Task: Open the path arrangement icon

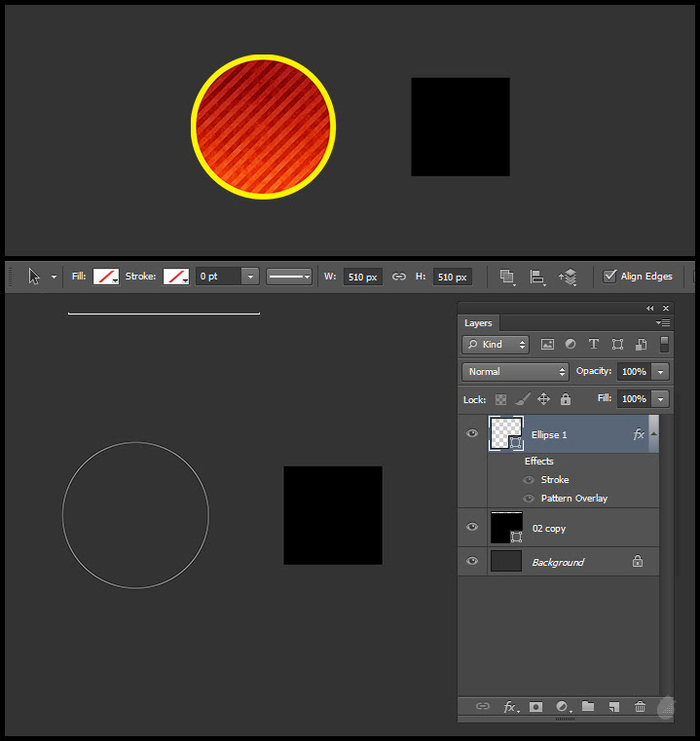Action: 569,277
